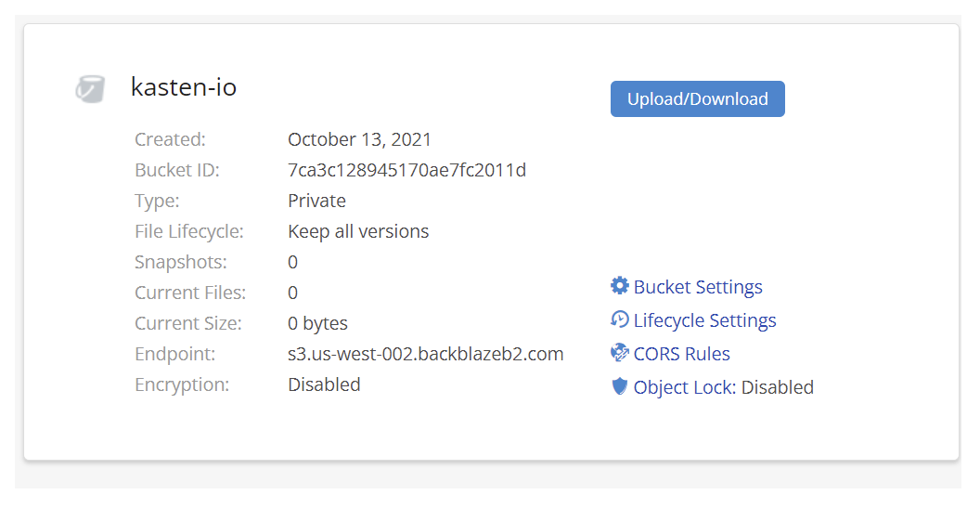The image size is (980, 508).
Task: Click the Private type value
Action: [x=316, y=201]
